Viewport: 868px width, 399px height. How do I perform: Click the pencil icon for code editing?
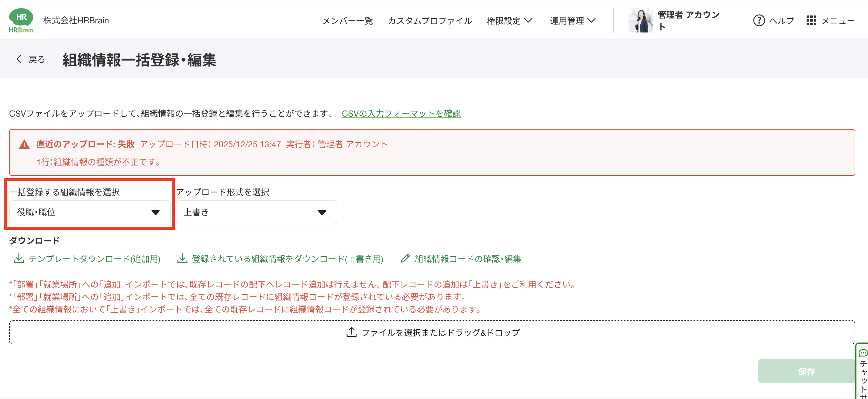pyautogui.click(x=405, y=258)
